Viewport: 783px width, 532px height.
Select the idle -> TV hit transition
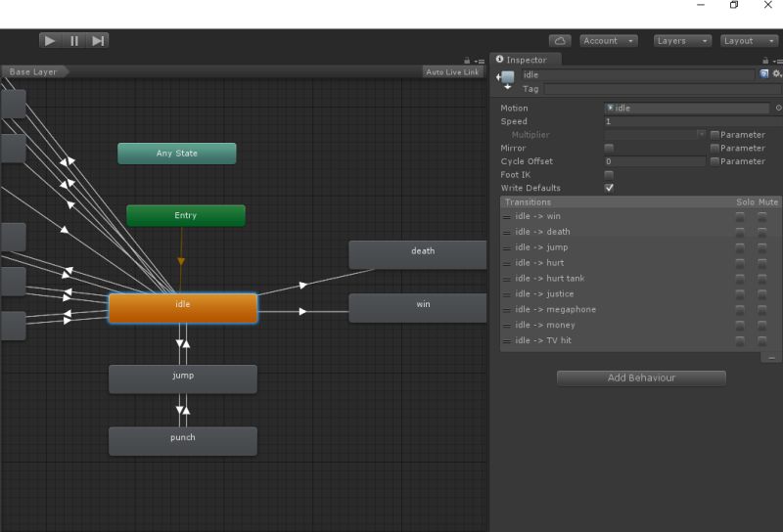641,340
